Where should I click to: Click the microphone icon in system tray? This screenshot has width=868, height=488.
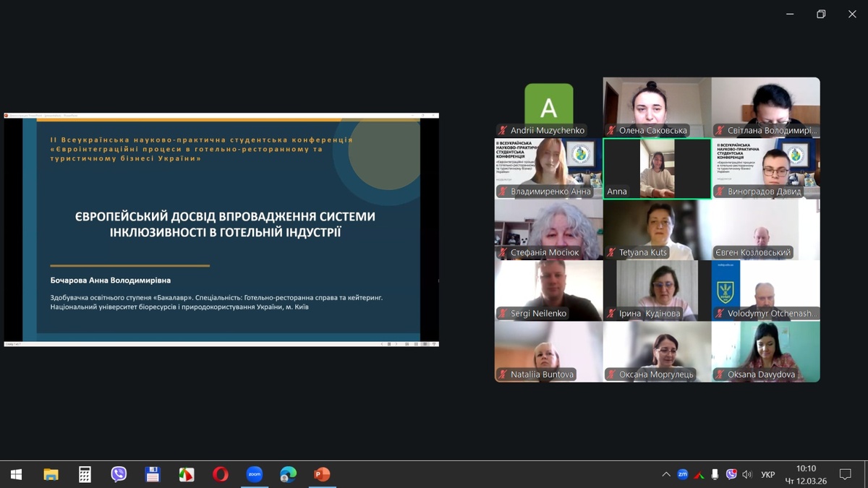[715, 474]
